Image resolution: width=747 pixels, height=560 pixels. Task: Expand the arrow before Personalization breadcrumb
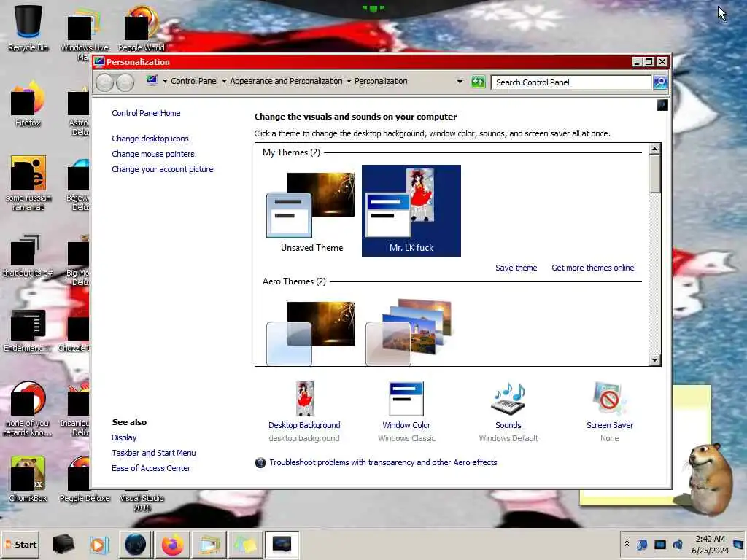[349, 82]
